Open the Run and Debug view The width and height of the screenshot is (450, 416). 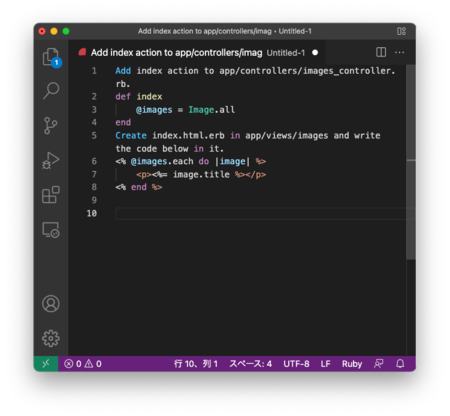click(51, 160)
